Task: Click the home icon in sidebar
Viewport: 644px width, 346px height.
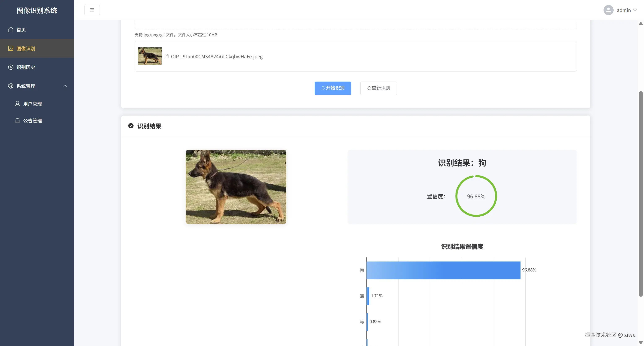Action: coord(10,30)
